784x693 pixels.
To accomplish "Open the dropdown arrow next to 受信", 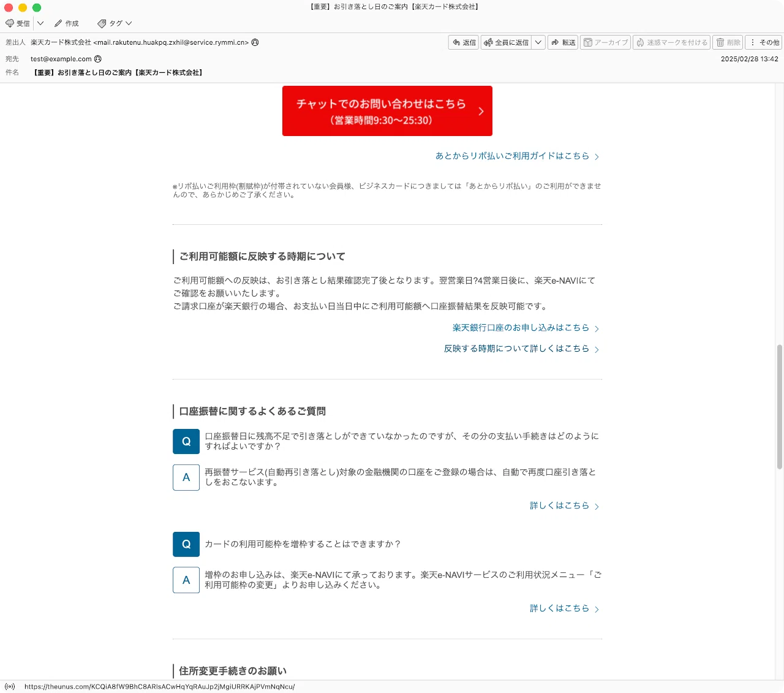I will 40,23.
